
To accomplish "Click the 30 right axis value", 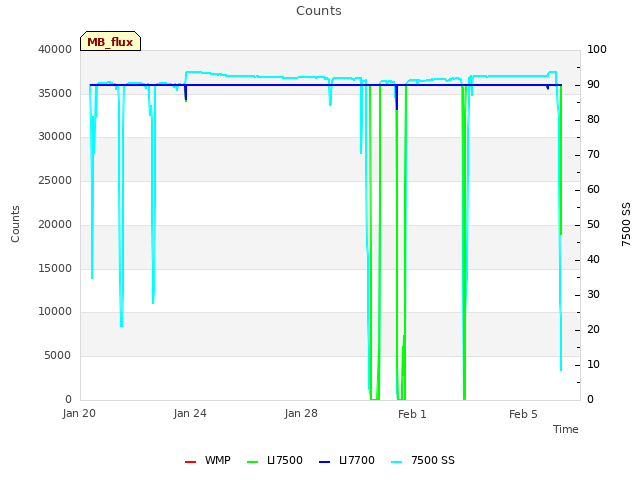I will click(x=593, y=295).
